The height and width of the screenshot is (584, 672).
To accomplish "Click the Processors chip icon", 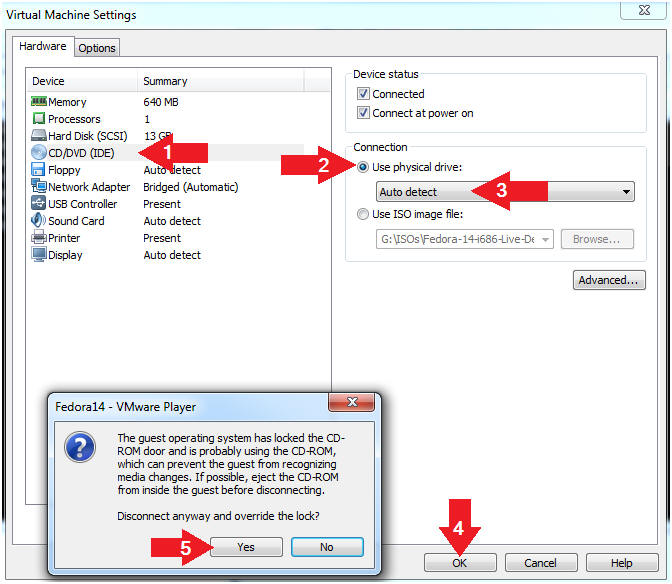I will coord(39,118).
